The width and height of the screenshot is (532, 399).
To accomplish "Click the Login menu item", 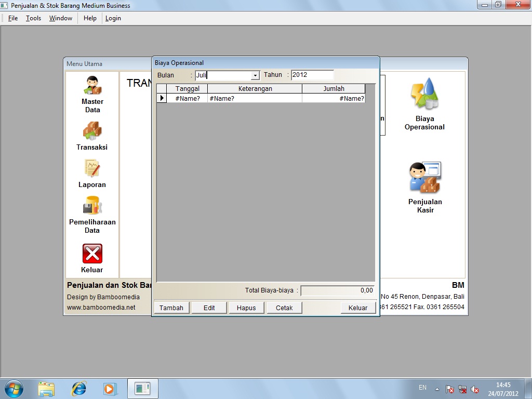I will point(113,18).
